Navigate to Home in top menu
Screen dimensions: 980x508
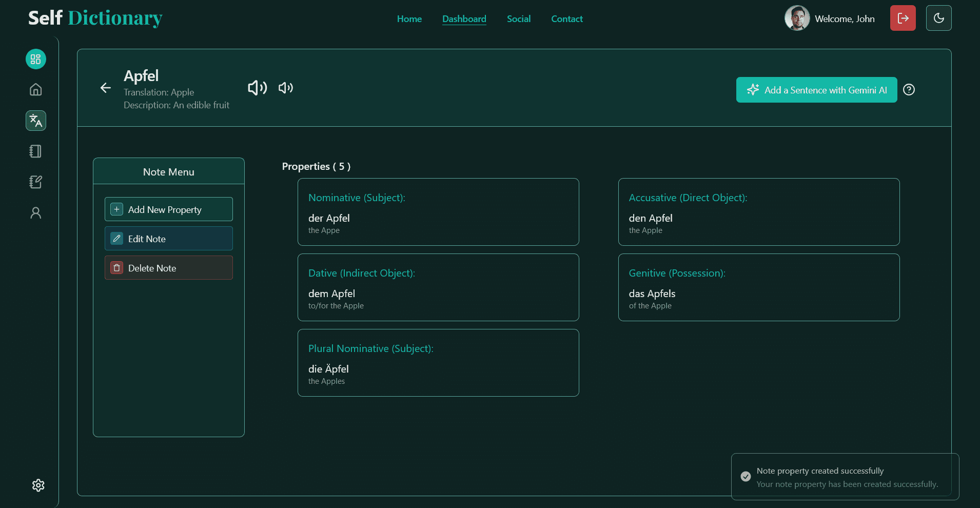click(409, 19)
